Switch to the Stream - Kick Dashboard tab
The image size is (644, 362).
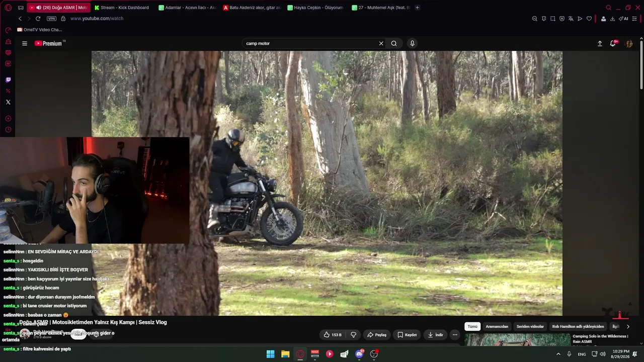[x=122, y=8]
